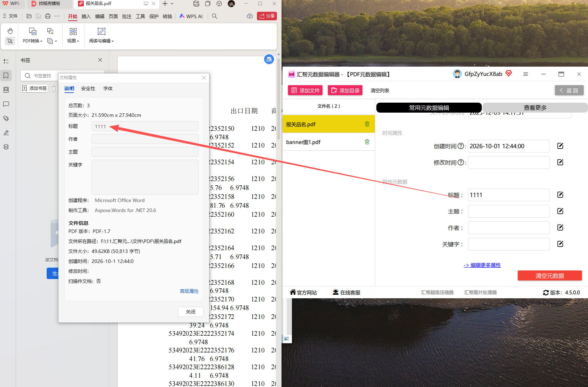Open the bookmark icon in WPS left sidebar
The height and width of the screenshot is (387, 588).
coord(6,76)
